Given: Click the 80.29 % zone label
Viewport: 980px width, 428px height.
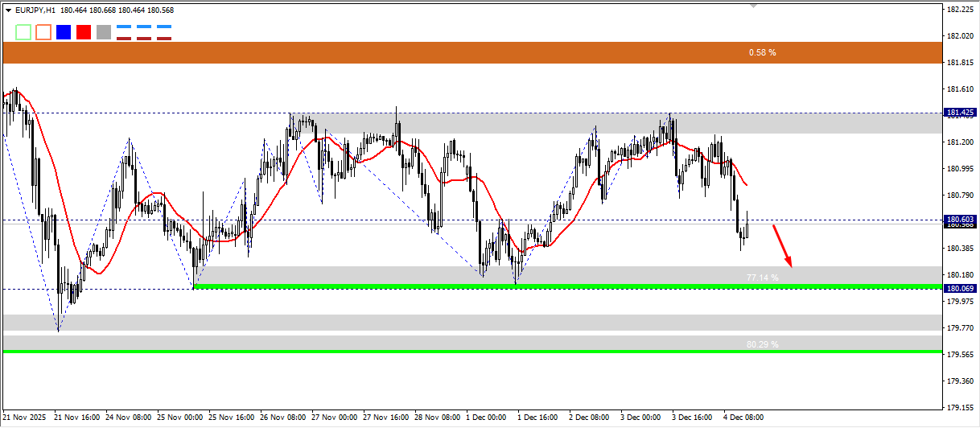Looking at the screenshot, I should click(x=762, y=344).
